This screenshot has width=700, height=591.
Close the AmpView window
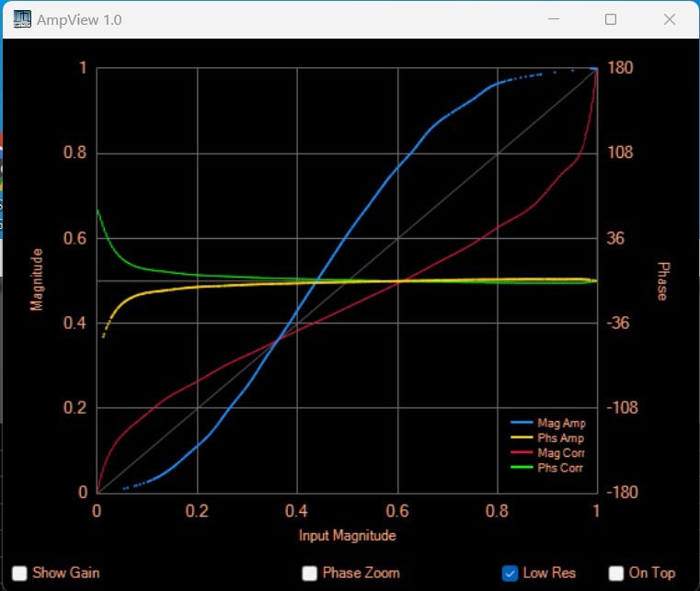(670, 19)
